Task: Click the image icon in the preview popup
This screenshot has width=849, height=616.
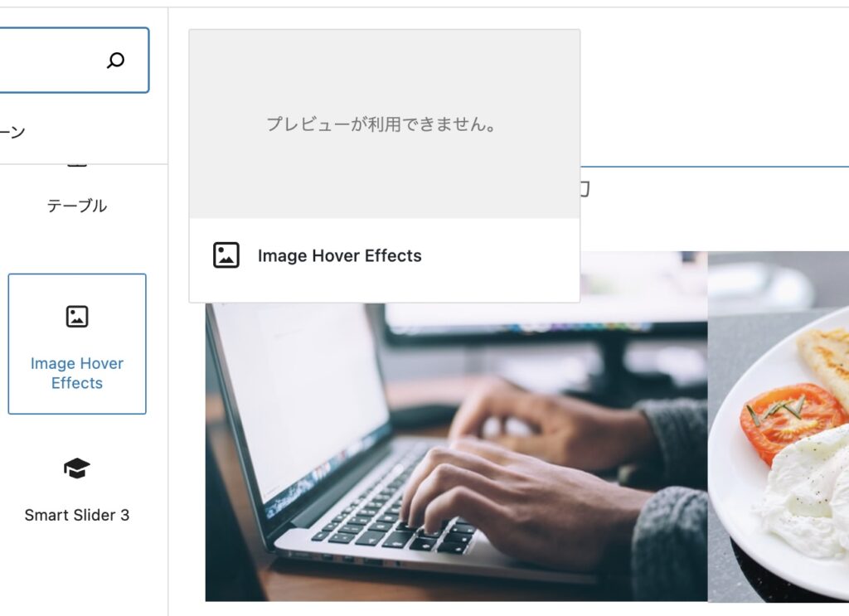Action: click(226, 255)
